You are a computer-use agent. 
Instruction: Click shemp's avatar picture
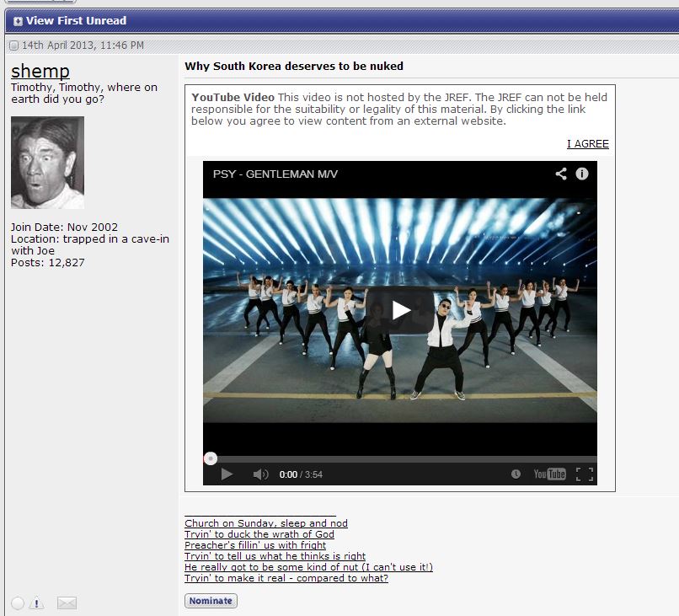pos(47,163)
